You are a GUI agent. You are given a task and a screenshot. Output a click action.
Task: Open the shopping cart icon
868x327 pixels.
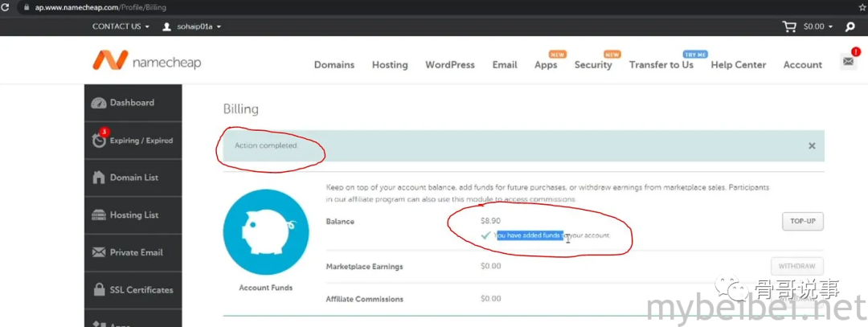(x=789, y=26)
